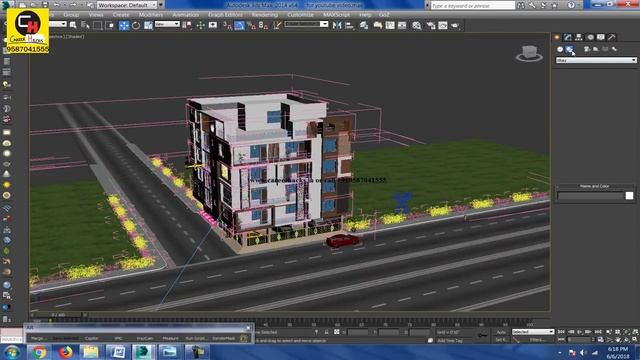Toggle Selection Lock in status bar
The width and height of the screenshot is (640, 360).
pyautogui.click(x=327, y=332)
